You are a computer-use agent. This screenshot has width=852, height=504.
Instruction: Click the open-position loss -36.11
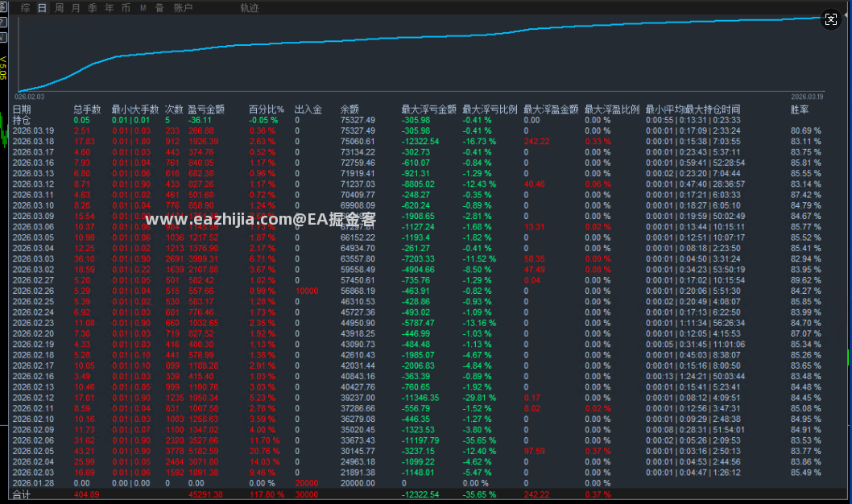click(200, 120)
